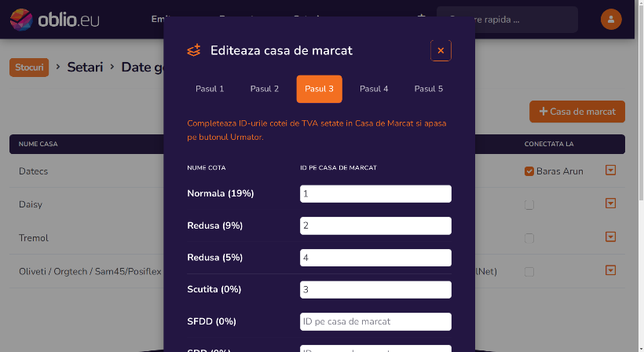Viewport: 644px width, 352px height.
Task: Focus the SFDD (0%) ID input field
Action: coord(375,321)
